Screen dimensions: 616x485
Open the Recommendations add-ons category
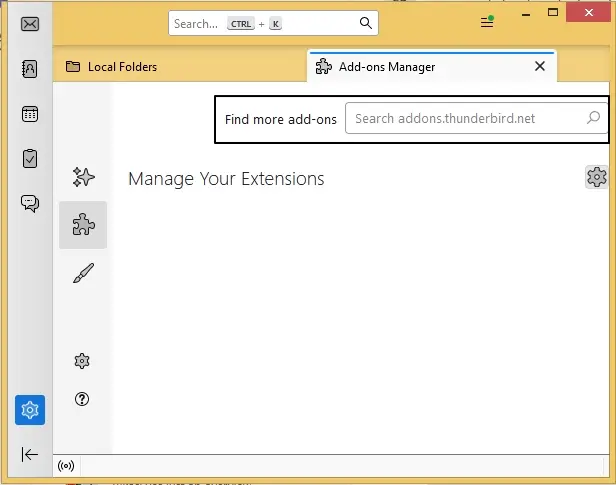83,177
